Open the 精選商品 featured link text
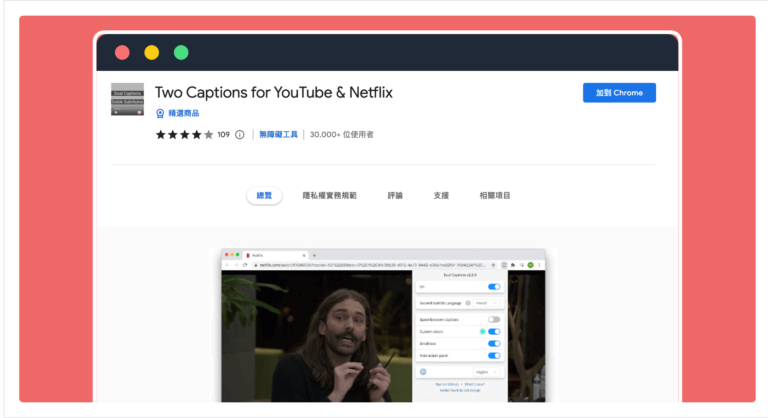768x418 pixels. [184, 113]
